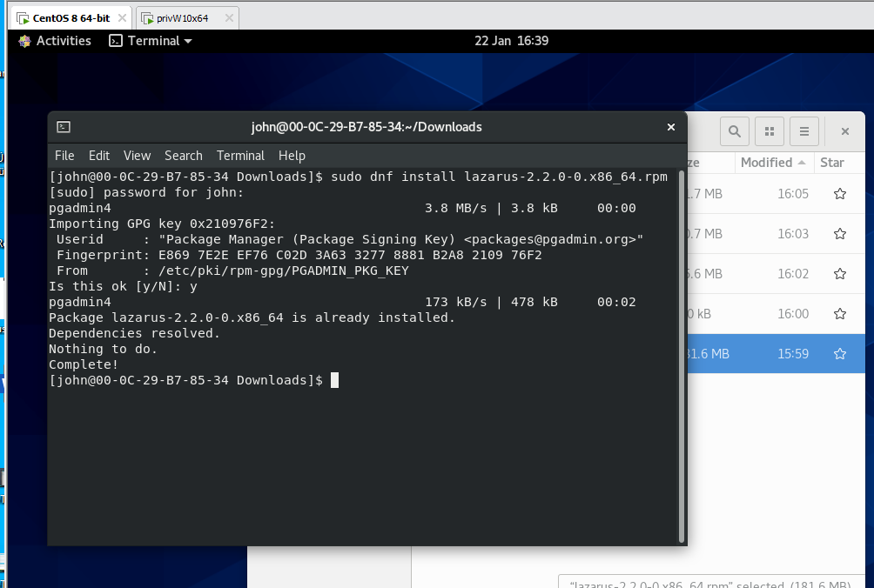Screen dimensions: 874x588
Task: Click the 'Complete!' output line
Action: tap(84, 364)
